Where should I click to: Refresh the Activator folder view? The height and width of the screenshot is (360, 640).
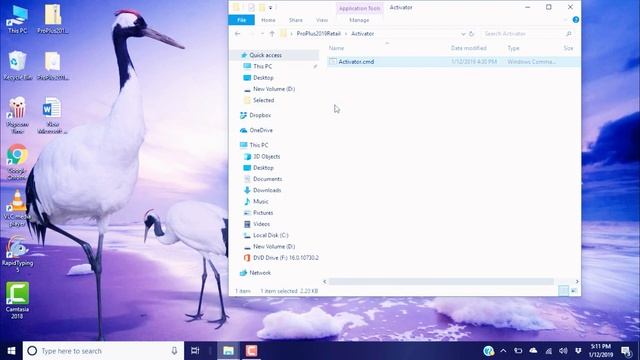[471, 34]
